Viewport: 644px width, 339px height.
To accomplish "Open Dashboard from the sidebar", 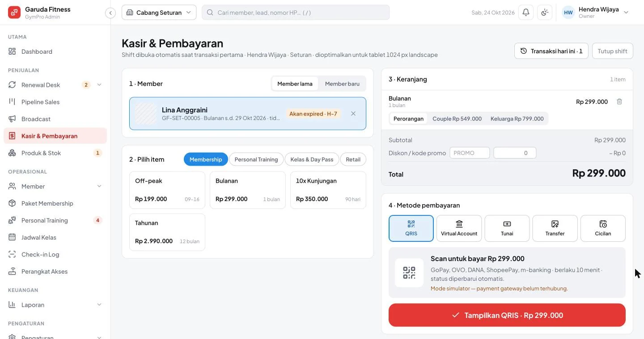I will pos(55,51).
